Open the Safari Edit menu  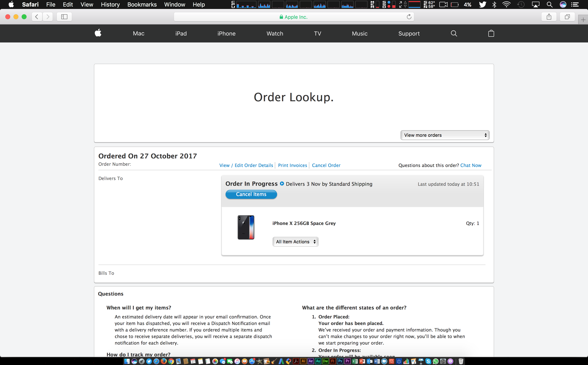68,4
